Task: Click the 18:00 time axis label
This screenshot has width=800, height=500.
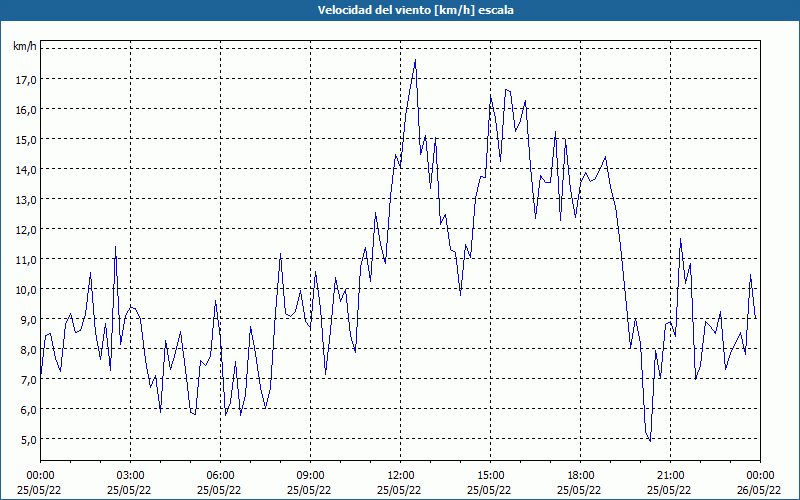Action: coord(581,476)
